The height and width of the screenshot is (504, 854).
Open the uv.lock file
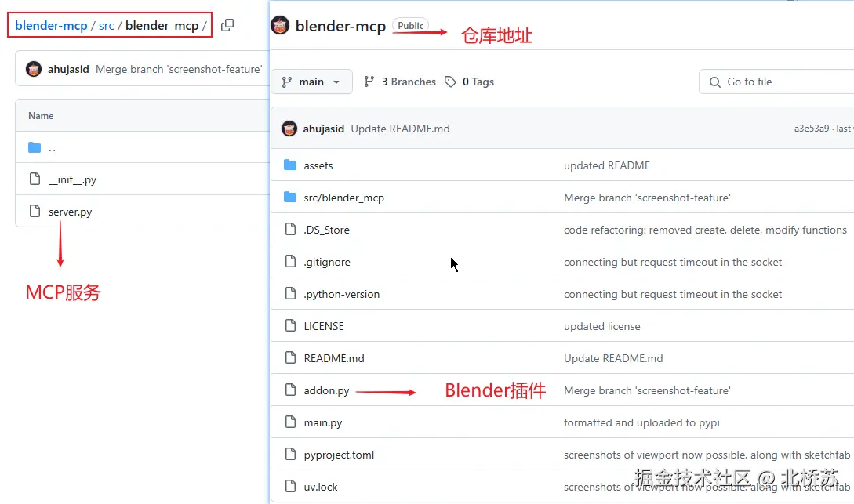[x=320, y=487]
